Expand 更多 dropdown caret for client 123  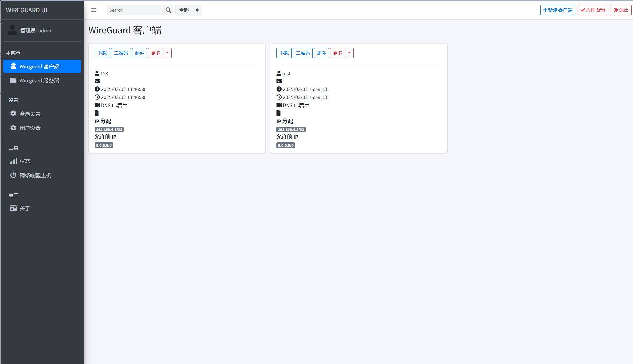pyautogui.click(x=167, y=53)
